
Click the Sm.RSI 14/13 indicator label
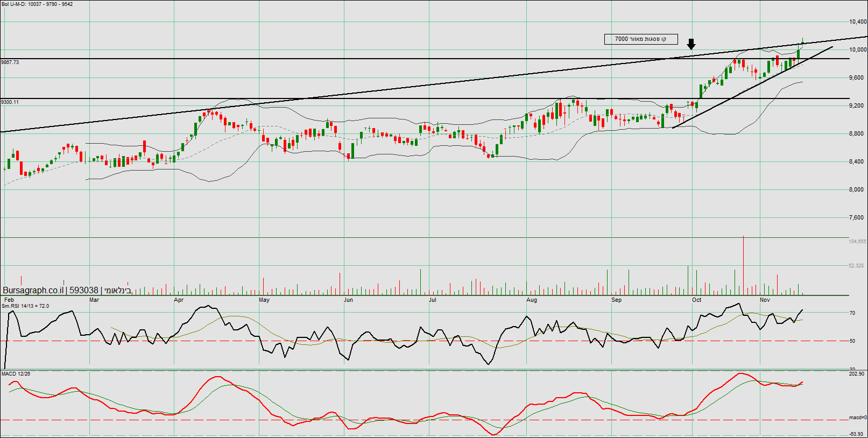tap(25, 306)
